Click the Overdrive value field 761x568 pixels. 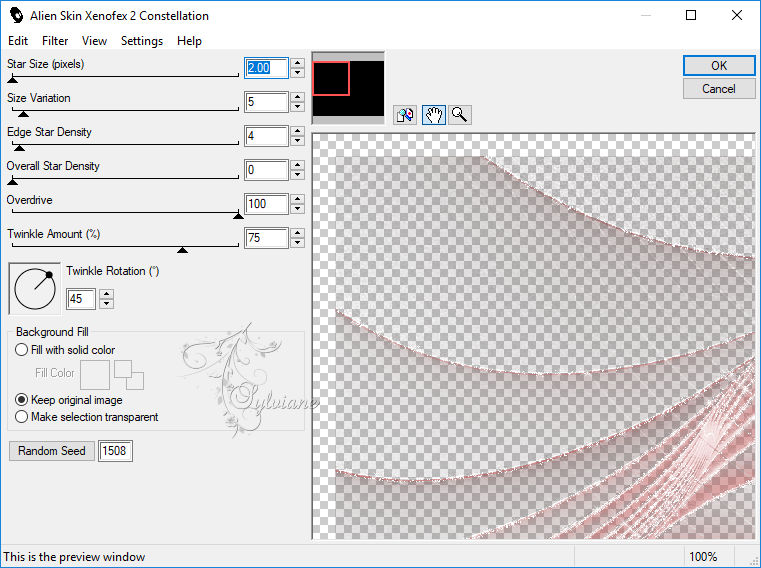click(x=266, y=204)
